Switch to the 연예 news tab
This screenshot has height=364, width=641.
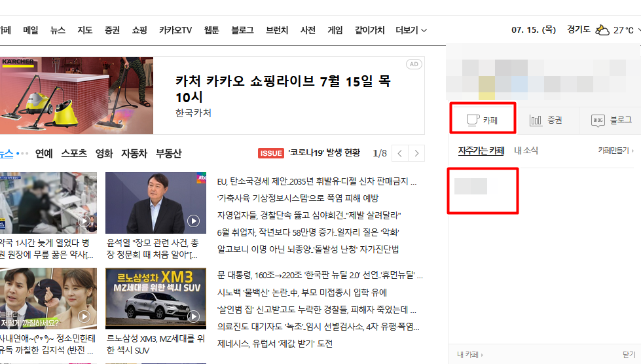pyautogui.click(x=44, y=154)
